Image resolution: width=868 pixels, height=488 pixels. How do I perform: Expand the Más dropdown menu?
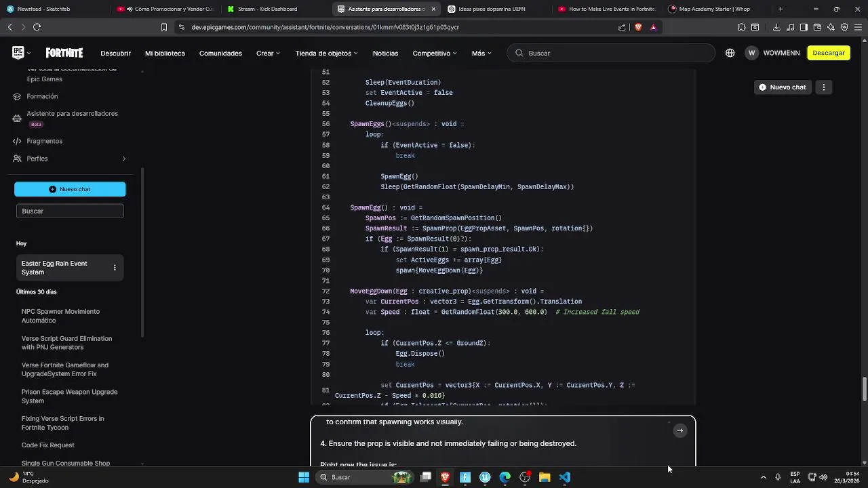point(481,53)
